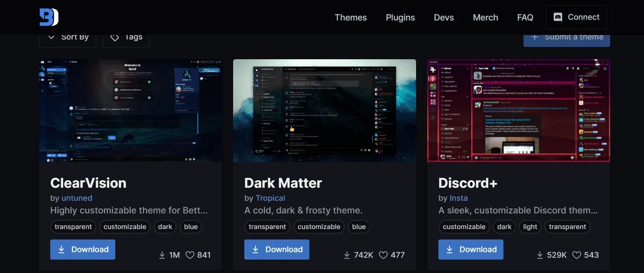
Task: Open the Tags filter dropdown
Action: 126,37
